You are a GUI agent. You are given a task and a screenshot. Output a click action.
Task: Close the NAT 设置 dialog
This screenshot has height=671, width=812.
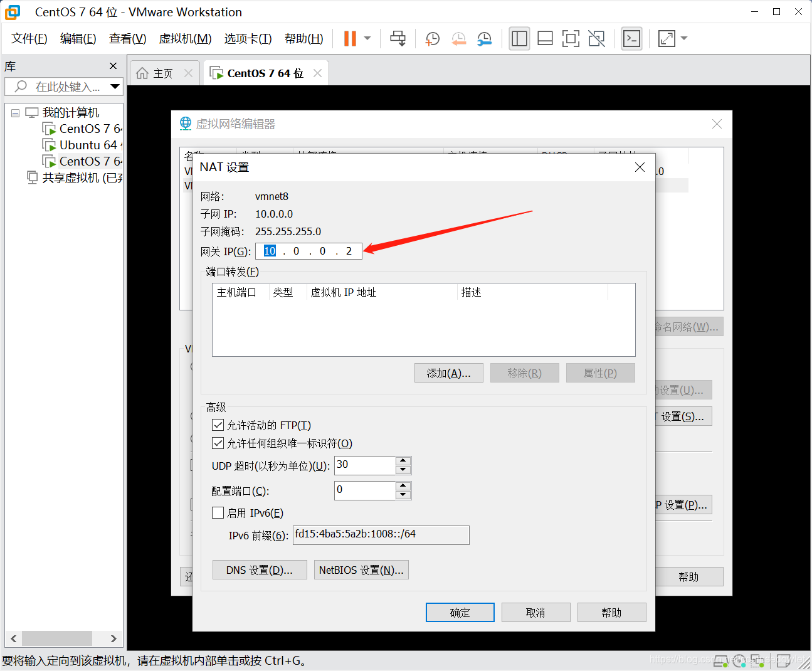point(640,167)
